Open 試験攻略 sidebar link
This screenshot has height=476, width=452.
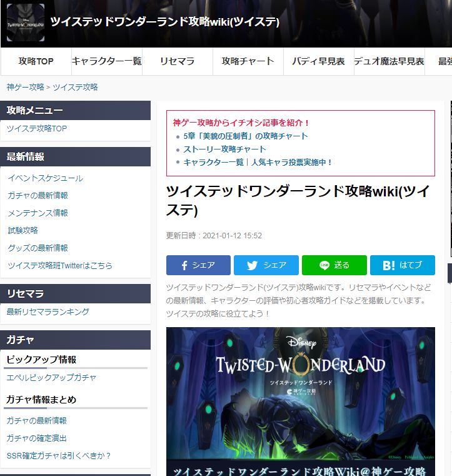(x=23, y=230)
